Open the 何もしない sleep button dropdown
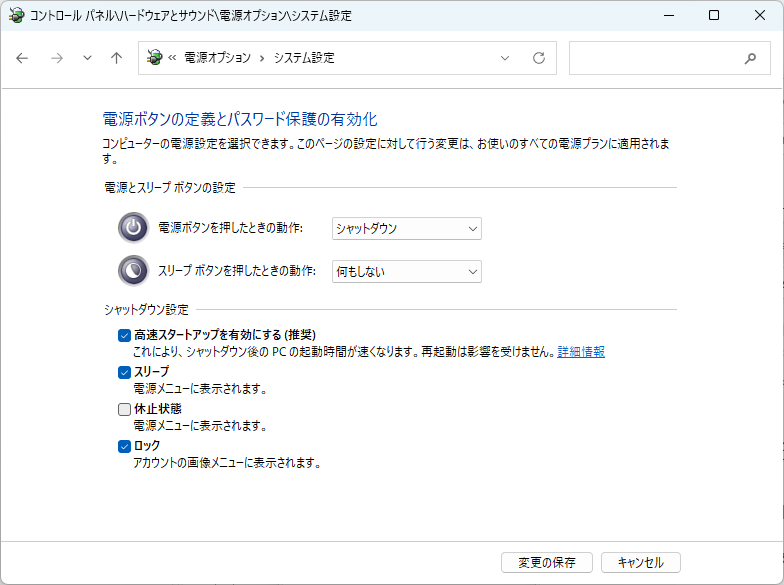 [x=406, y=271]
